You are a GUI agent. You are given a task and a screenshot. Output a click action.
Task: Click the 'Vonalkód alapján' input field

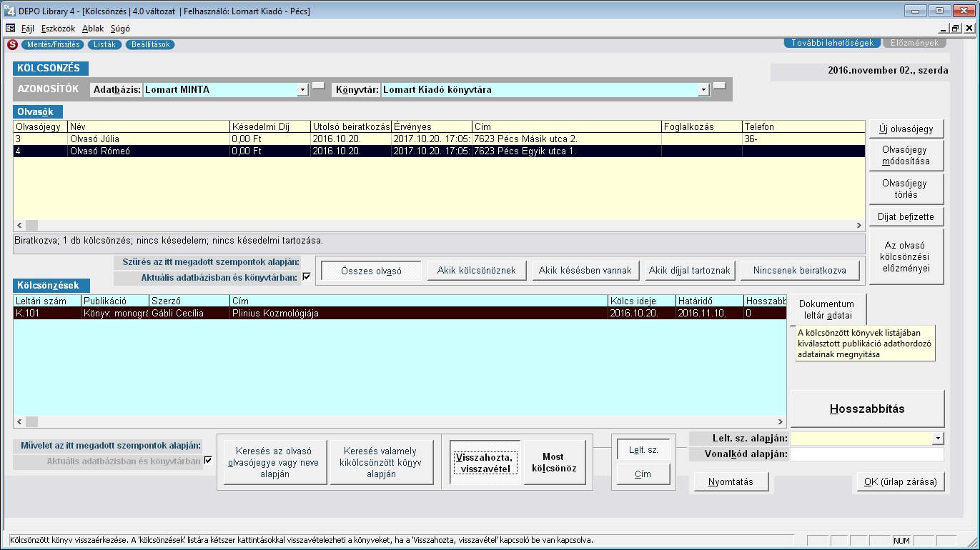(866, 454)
